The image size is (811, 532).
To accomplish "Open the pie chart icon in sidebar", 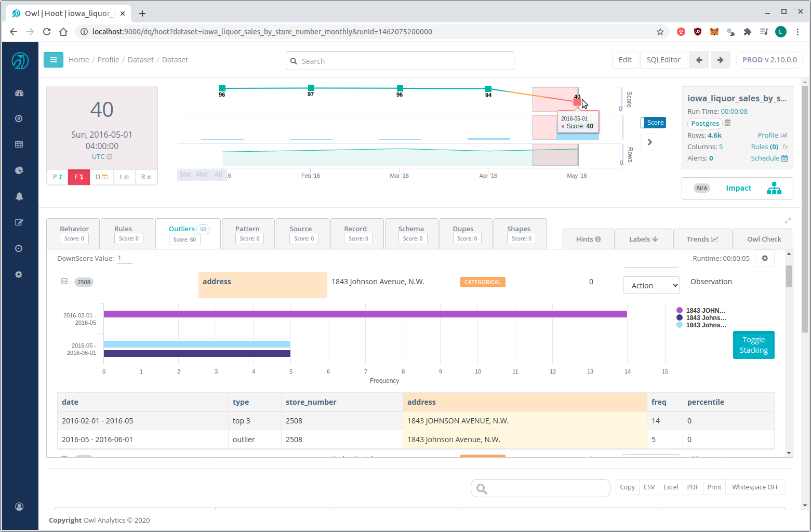I will (x=19, y=170).
